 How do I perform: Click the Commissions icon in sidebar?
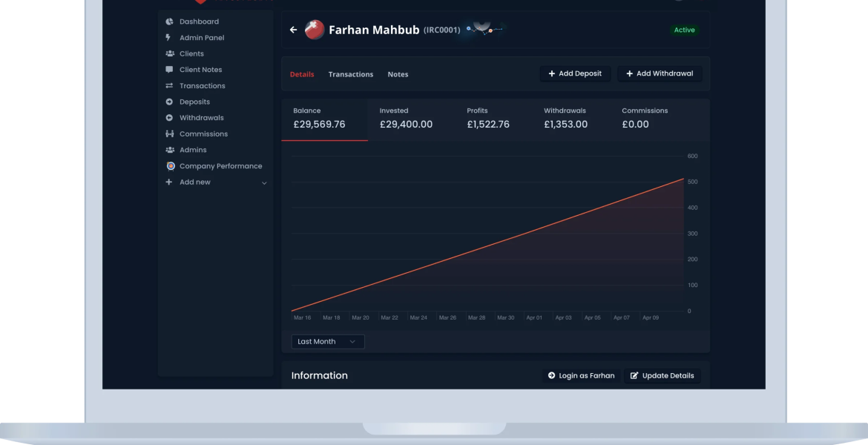pyautogui.click(x=169, y=134)
